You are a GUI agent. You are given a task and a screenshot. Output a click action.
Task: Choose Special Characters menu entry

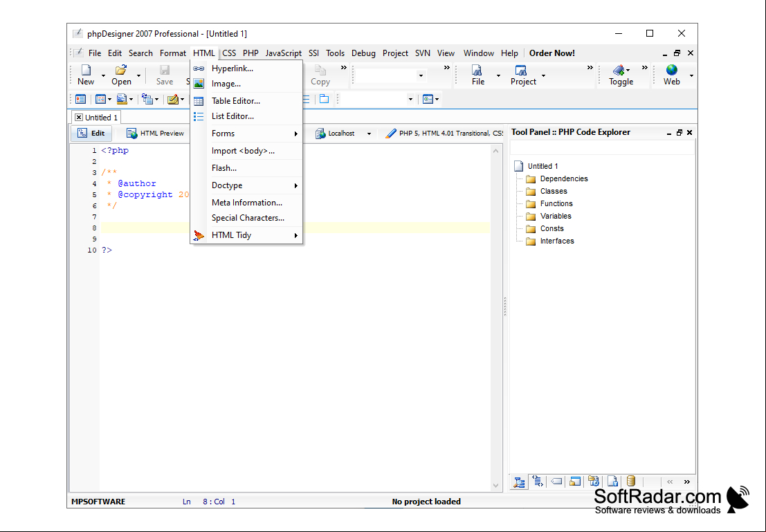click(246, 218)
